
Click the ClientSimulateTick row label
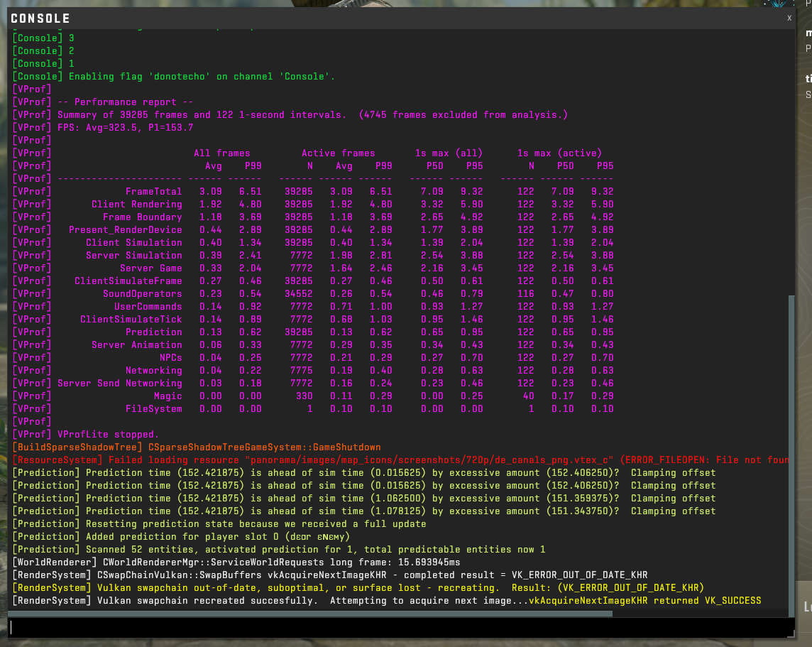click(131, 320)
